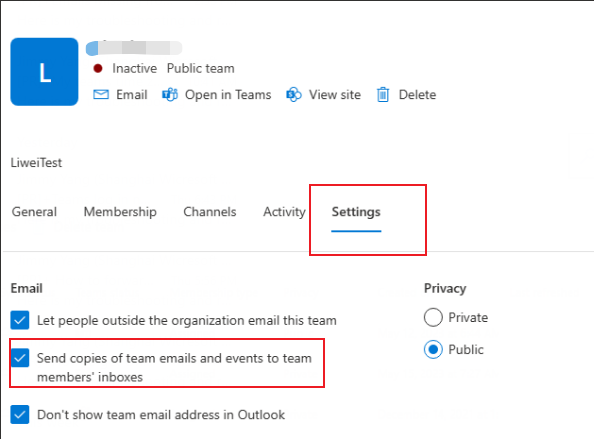
Task: Click the Delete text button
Action: (417, 95)
